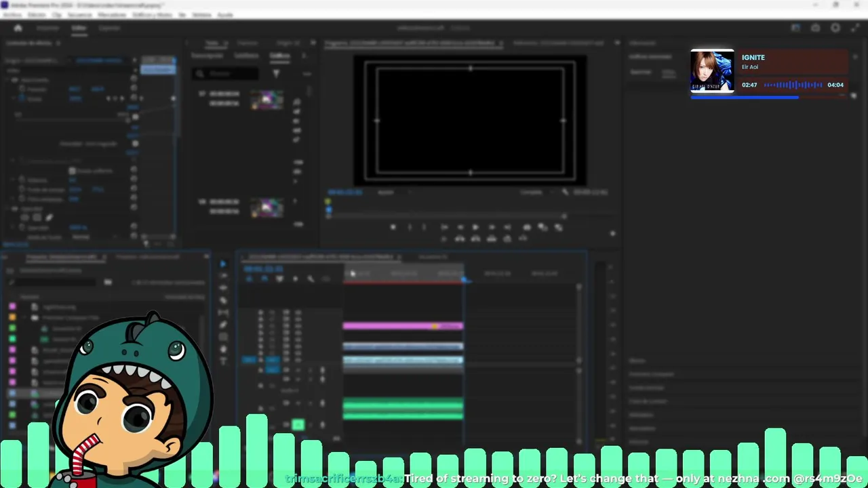The height and width of the screenshot is (488, 868).
Task: Select the Selection tool in the timeline toolbar
Action: [x=223, y=264]
